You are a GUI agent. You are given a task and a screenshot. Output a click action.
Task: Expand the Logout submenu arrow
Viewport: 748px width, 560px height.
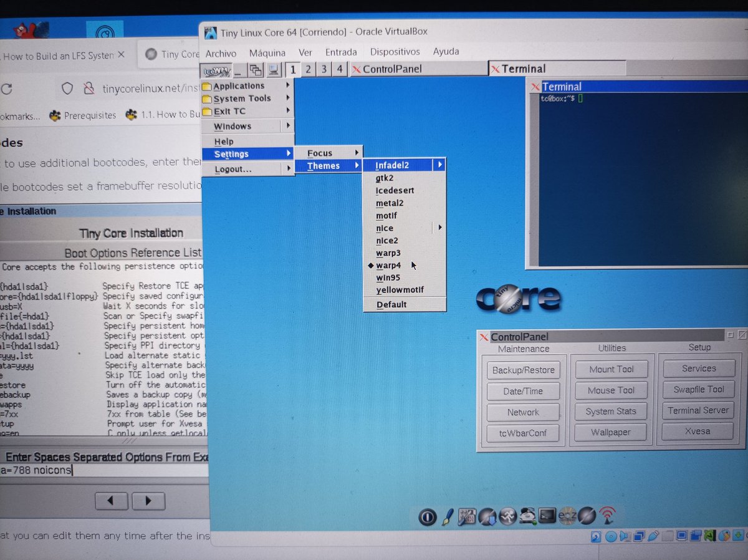288,168
